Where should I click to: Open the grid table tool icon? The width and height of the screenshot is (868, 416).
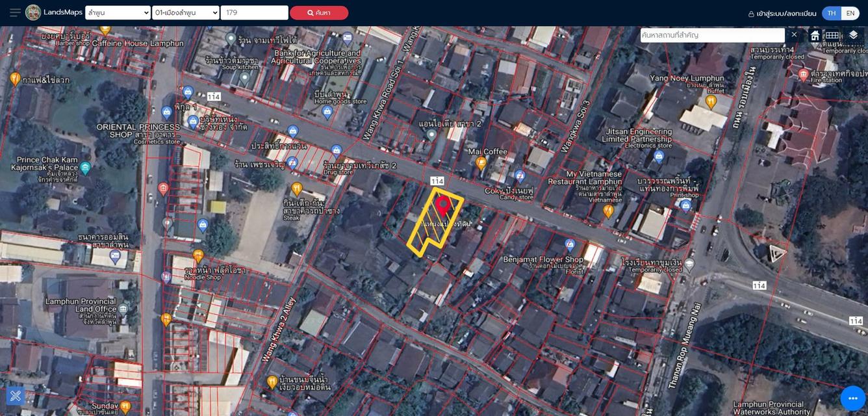pos(832,35)
